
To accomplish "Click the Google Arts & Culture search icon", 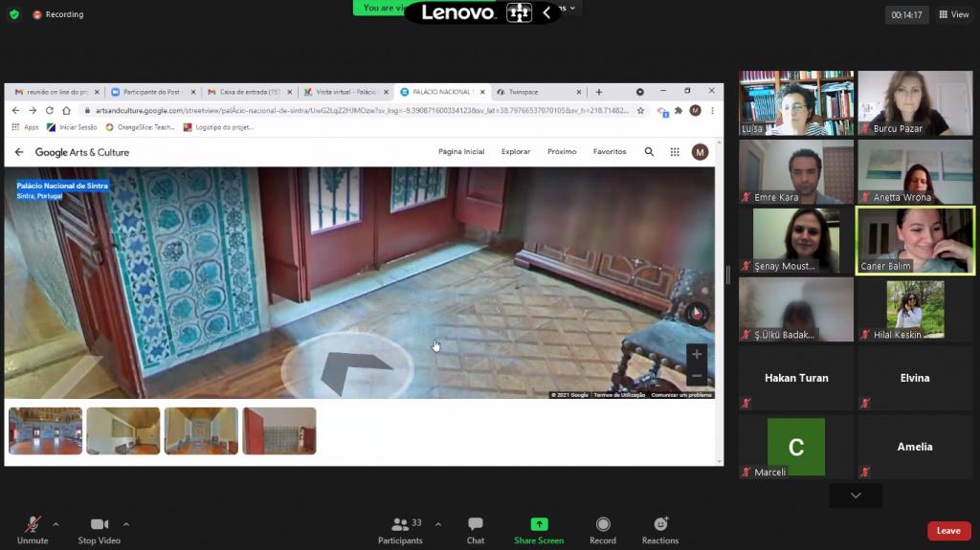I will (650, 152).
